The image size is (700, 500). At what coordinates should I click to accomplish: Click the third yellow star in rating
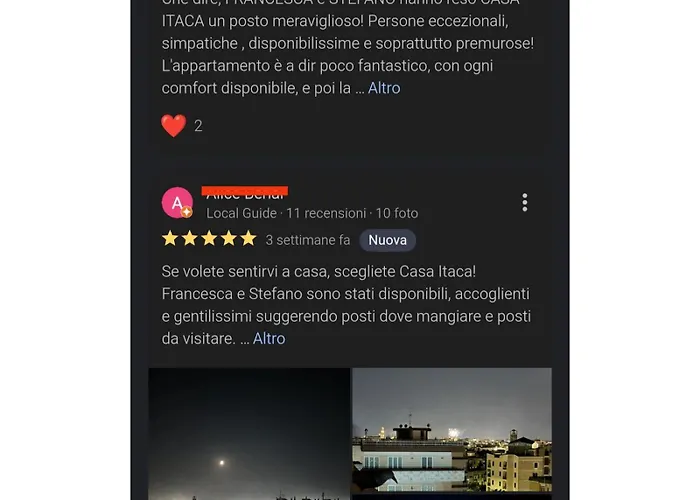(209, 239)
